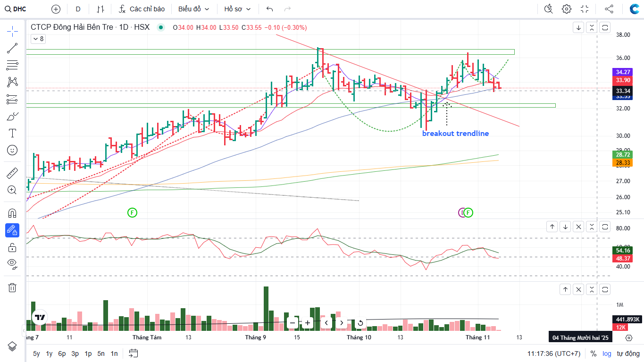Expand the collapsed indicators legend showing 8

[x=38, y=39]
